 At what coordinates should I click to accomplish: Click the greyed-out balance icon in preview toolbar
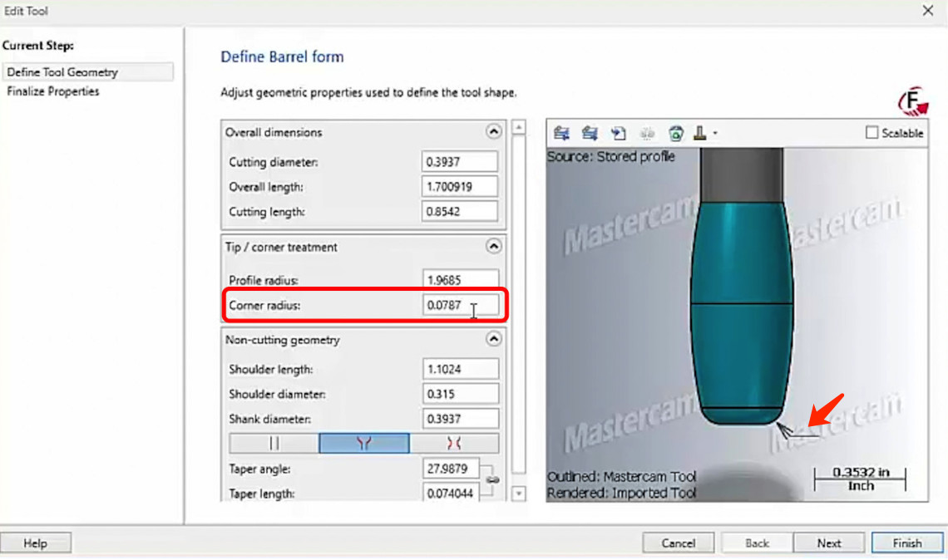click(x=647, y=134)
